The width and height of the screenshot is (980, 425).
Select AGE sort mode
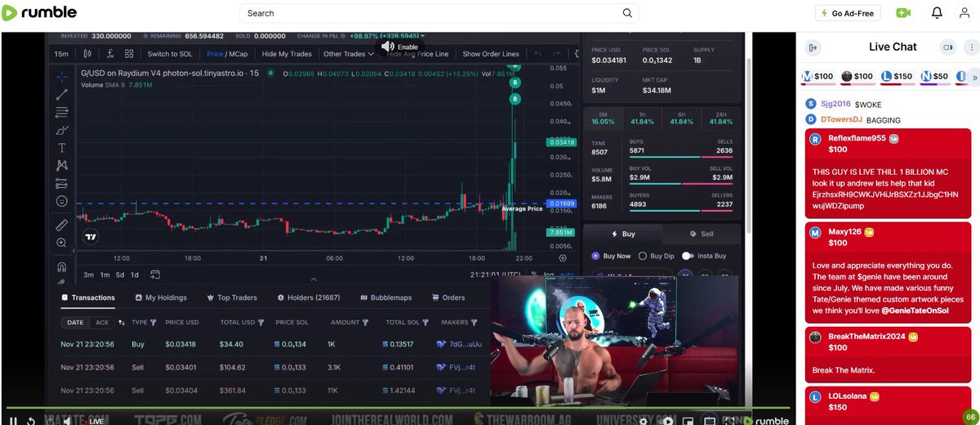pos(101,322)
